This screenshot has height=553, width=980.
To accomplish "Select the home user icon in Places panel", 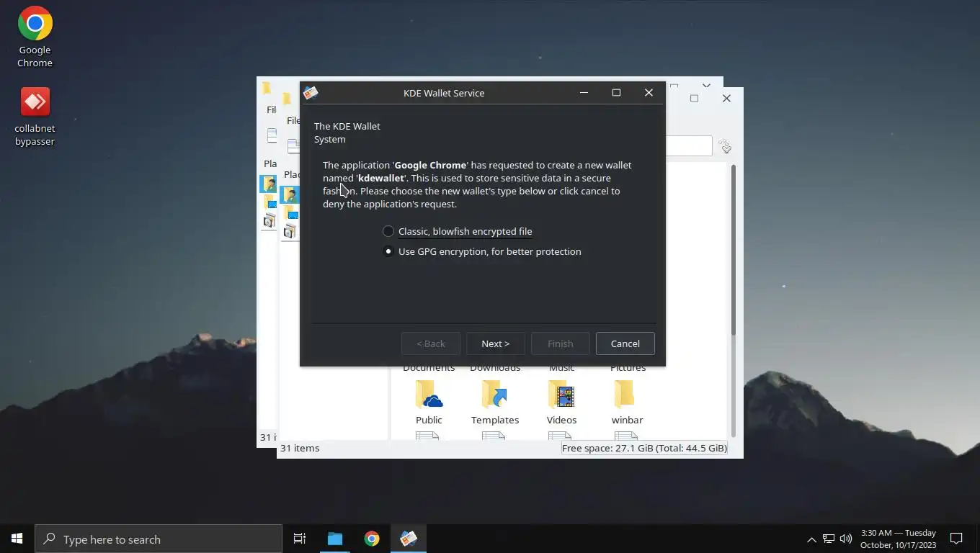I will 290,195.
